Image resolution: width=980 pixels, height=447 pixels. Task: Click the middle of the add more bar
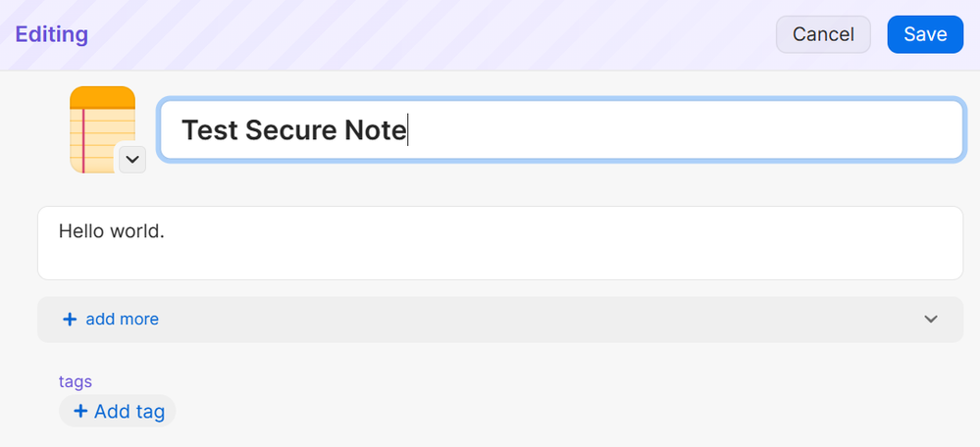point(500,320)
